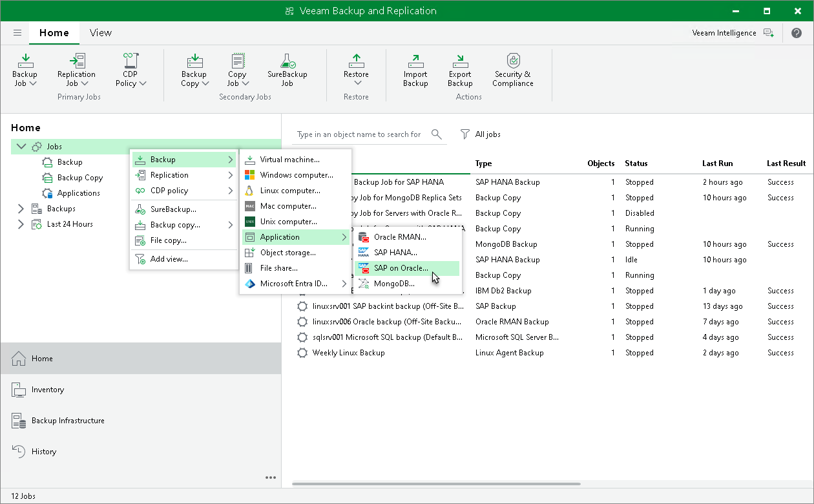
Task: Choose Oracle RMAN... application option
Action: (x=407, y=237)
